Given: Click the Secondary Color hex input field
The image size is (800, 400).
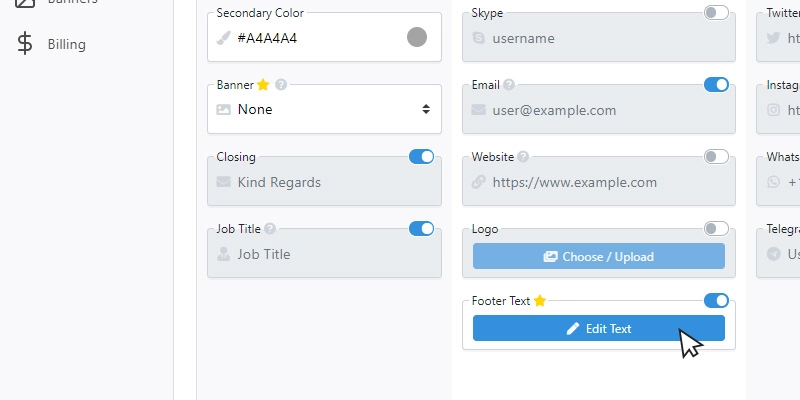Looking at the screenshot, I should [319, 38].
